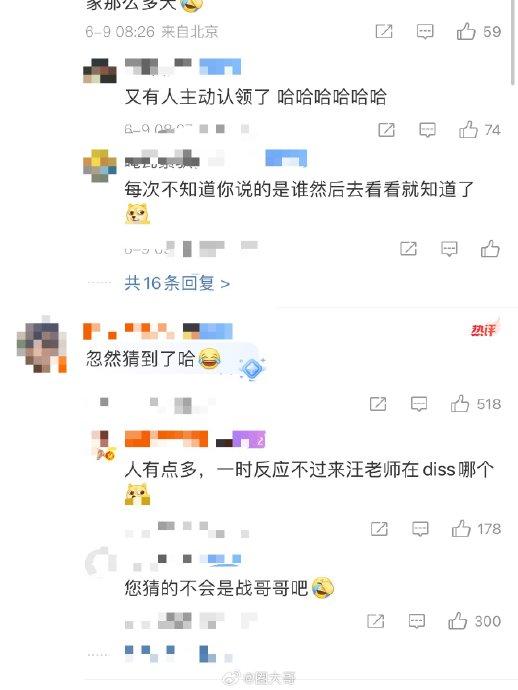The height and width of the screenshot is (690, 518).
Task: Open the avatar beside 每次不知道你说的是谁 comment
Action: pos(100,166)
